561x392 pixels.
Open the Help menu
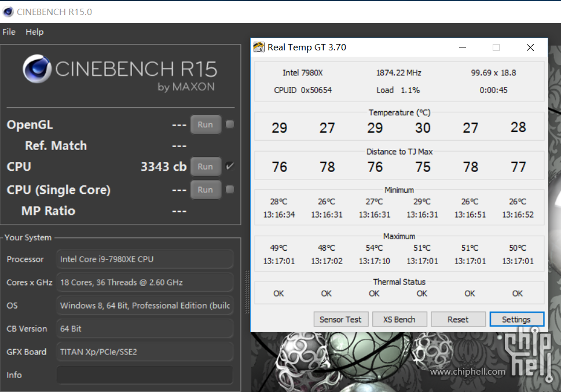(x=34, y=32)
